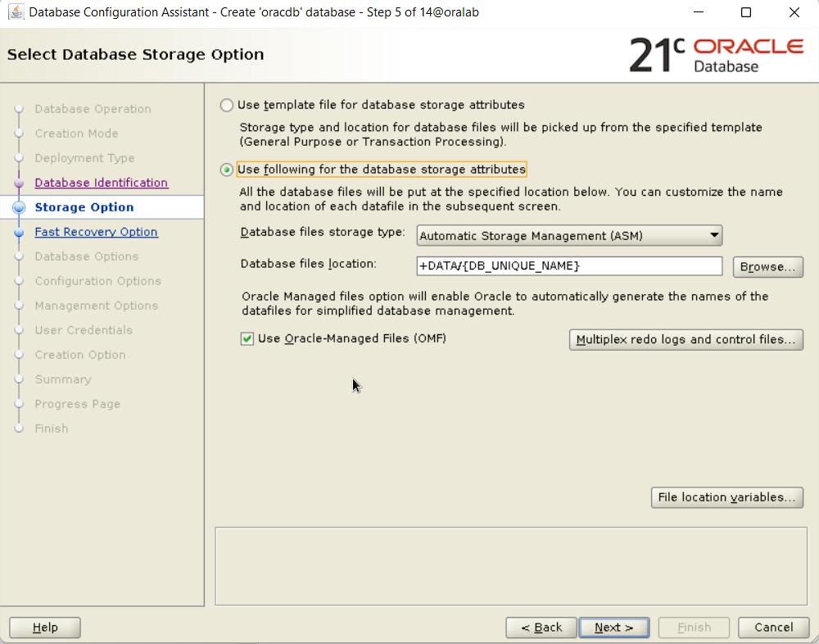Select 'Use following' storage attributes radio
This screenshot has width=819, height=644.
(x=227, y=170)
